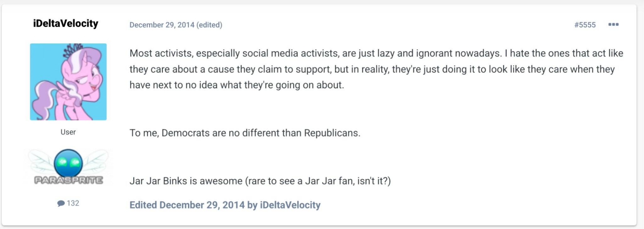The height and width of the screenshot is (229, 644).
Task: Click the PARASPRITE text on the rank badge
Action: 69,180
